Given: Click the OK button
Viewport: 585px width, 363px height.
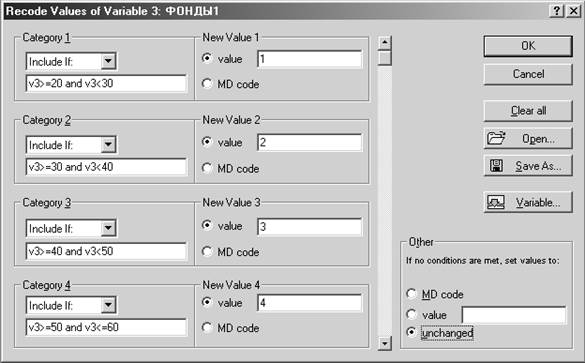Looking at the screenshot, I should (528, 46).
